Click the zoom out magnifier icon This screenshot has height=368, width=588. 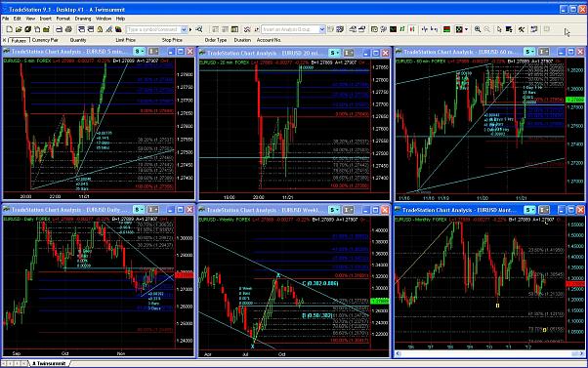[486, 29]
